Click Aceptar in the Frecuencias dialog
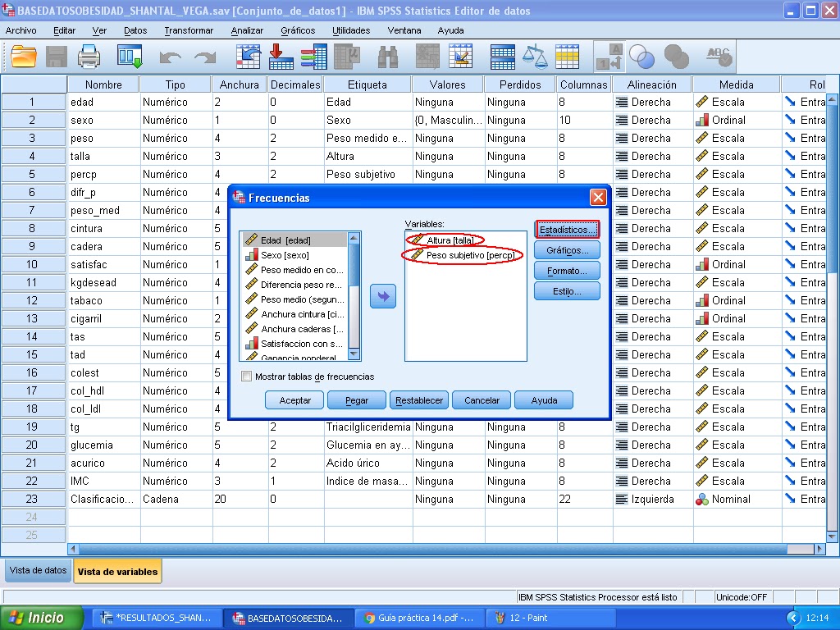This screenshot has height=630, width=840. click(294, 400)
